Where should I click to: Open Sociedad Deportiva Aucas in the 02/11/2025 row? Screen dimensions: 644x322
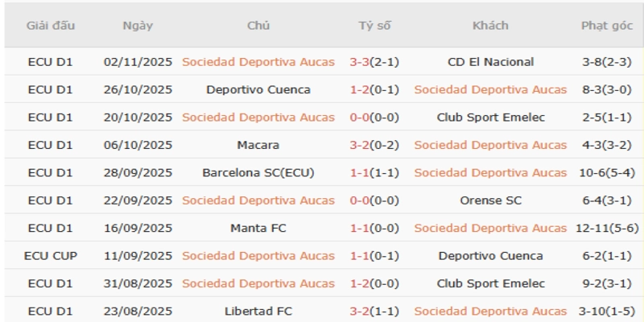coord(258,62)
